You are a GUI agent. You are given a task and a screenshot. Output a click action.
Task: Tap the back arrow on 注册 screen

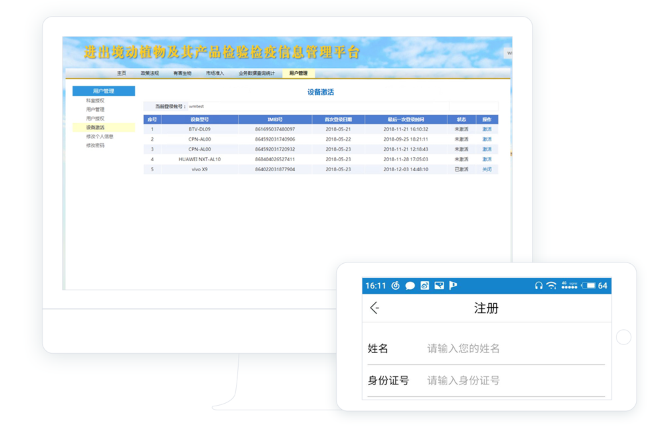[375, 309]
